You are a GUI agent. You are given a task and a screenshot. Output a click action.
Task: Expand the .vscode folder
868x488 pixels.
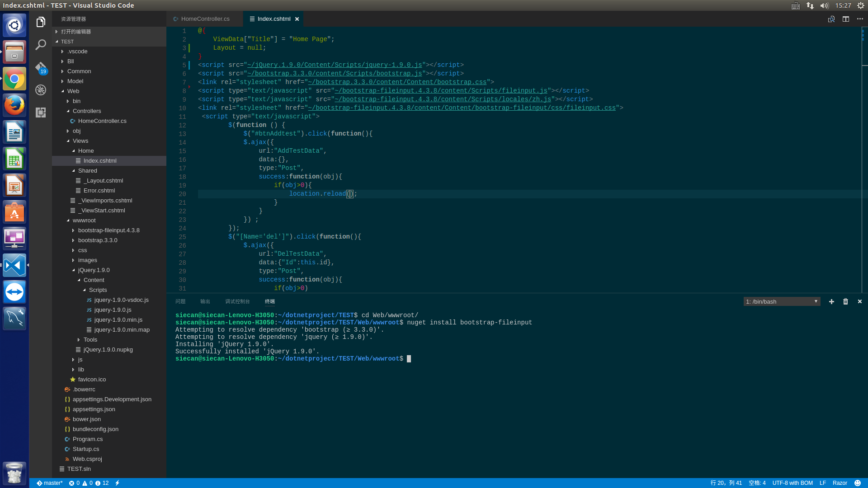[x=109, y=52]
